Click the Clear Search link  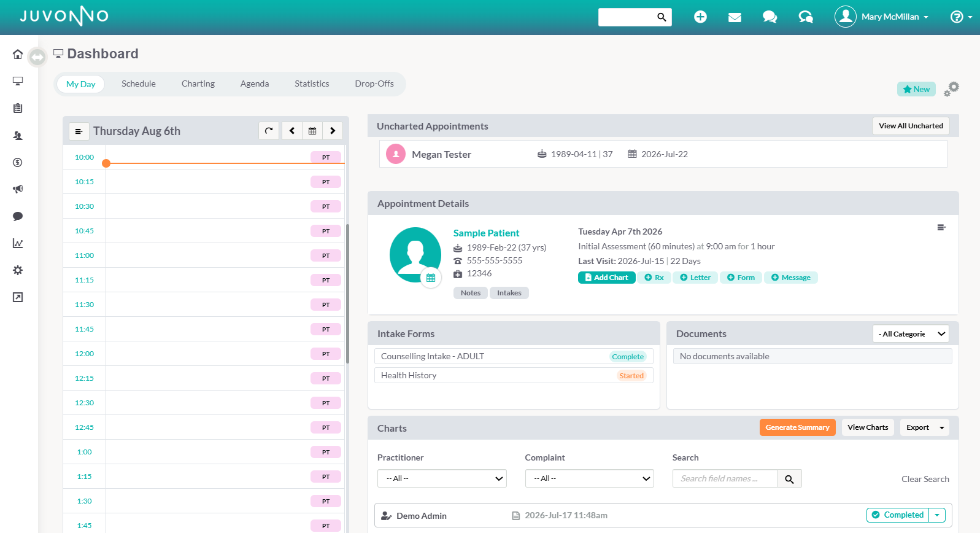[925, 479]
